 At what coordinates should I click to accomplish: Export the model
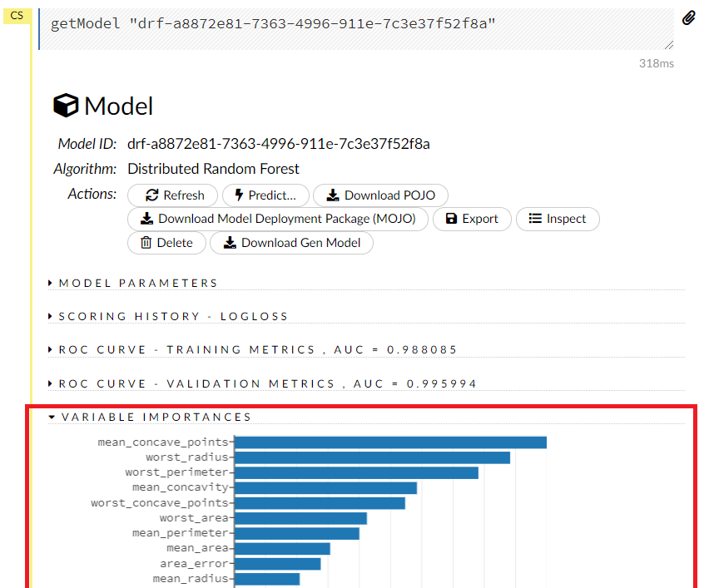[x=471, y=219]
